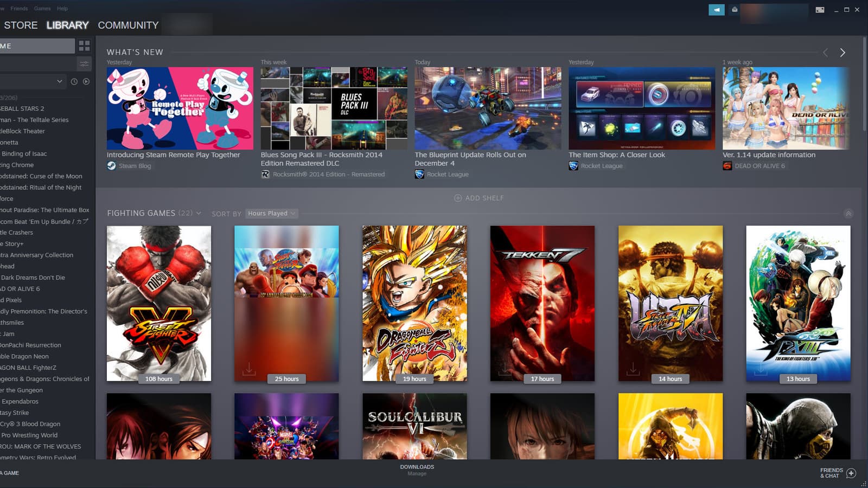Click the library search input field
This screenshot has width=868, height=488.
[37, 64]
